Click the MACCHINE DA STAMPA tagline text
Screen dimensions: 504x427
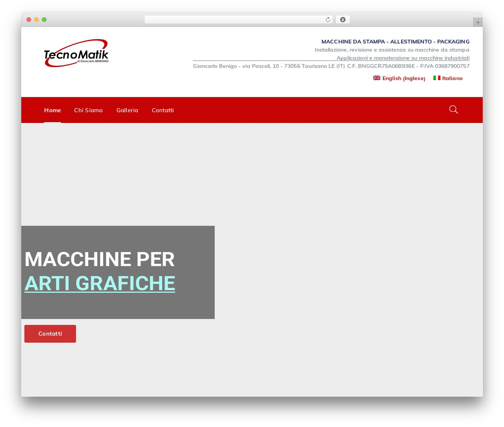(x=395, y=41)
